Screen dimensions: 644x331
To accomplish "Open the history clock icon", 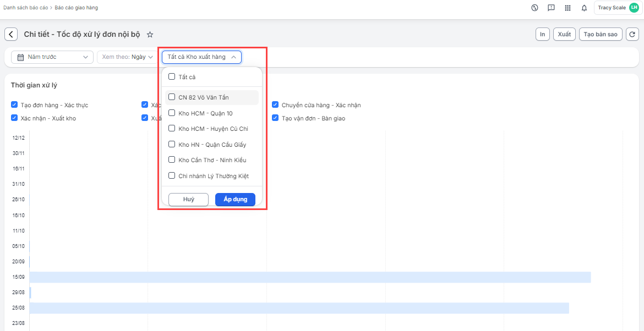I will pyautogui.click(x=534, y=8).
